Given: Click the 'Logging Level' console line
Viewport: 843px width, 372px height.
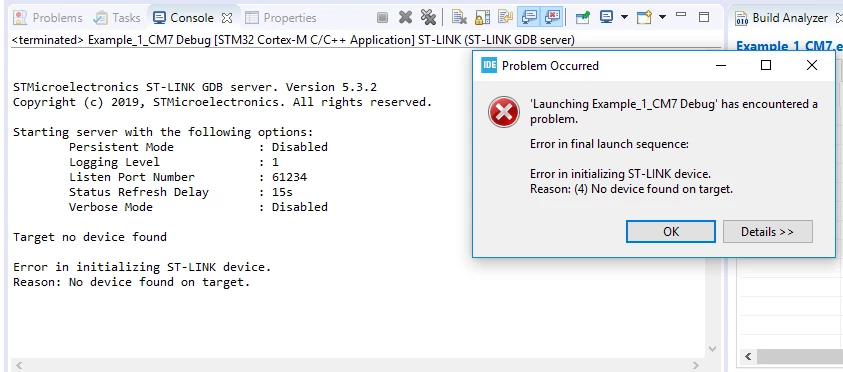Looking at the screenshot, I should pos(174,162).
